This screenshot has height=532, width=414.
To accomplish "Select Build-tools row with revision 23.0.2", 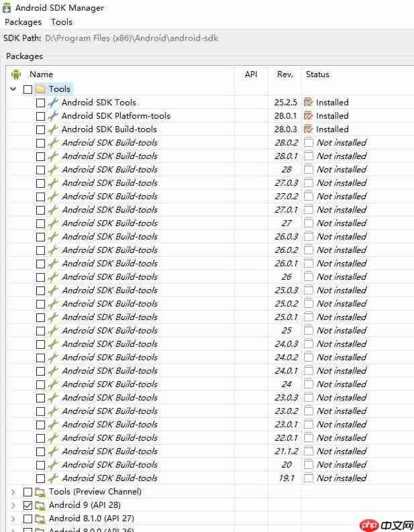I will tap(212, 411).
